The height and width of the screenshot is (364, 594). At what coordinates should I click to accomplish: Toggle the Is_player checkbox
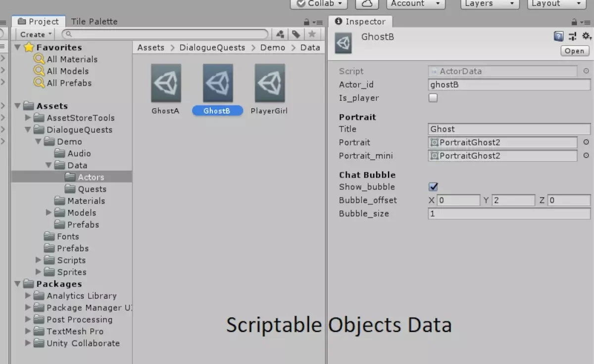pos(433,98)
